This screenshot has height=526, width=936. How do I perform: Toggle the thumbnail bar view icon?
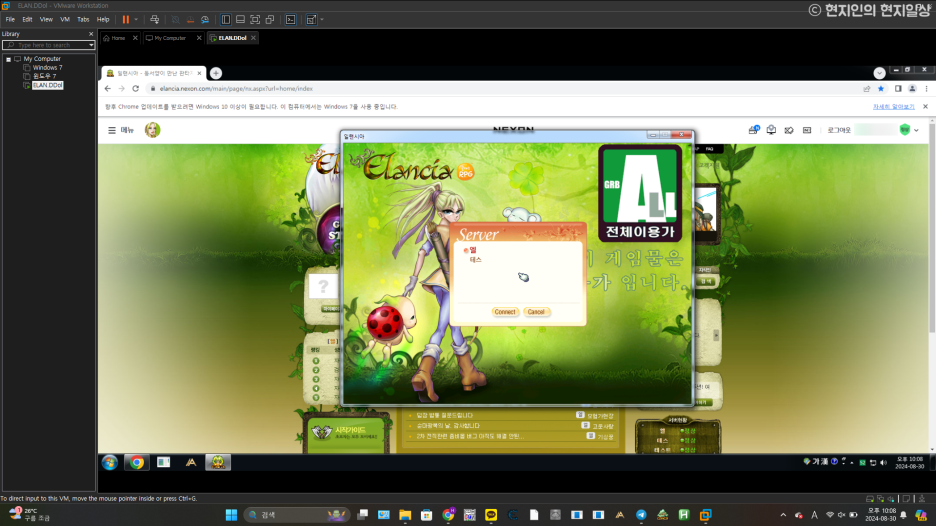pyautogui.click(x=241, y=20)
